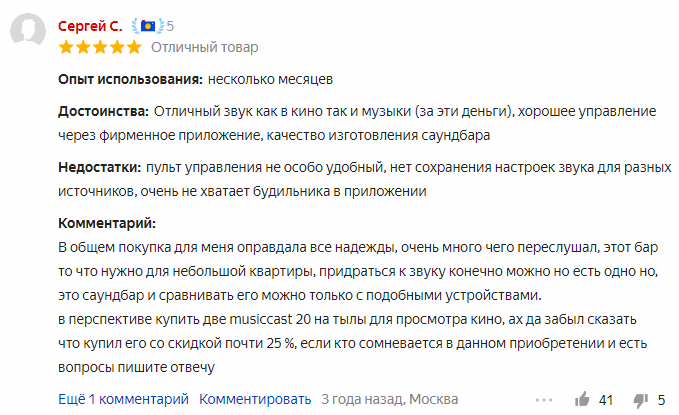Click the third rating star

(x=100, y=47)
